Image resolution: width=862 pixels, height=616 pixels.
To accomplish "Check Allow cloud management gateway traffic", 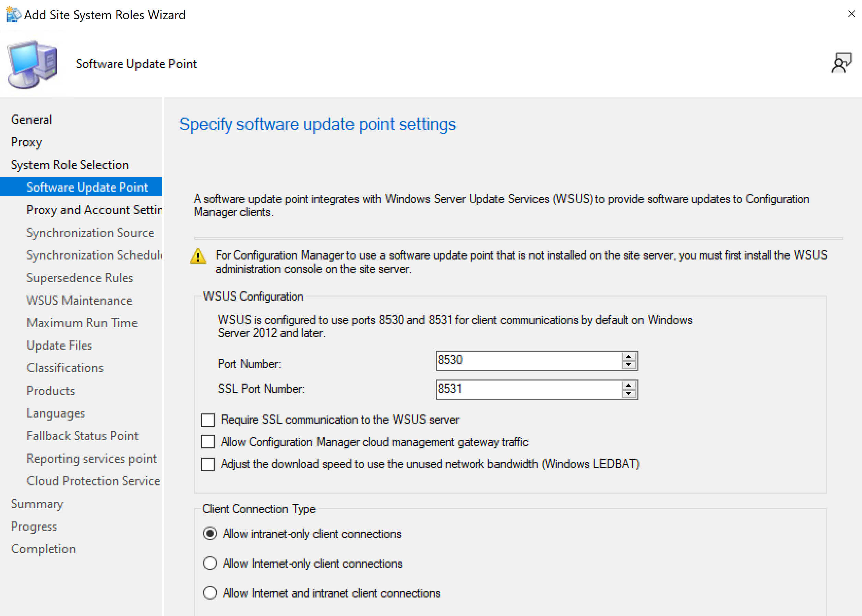I will [x=208, y=442].
